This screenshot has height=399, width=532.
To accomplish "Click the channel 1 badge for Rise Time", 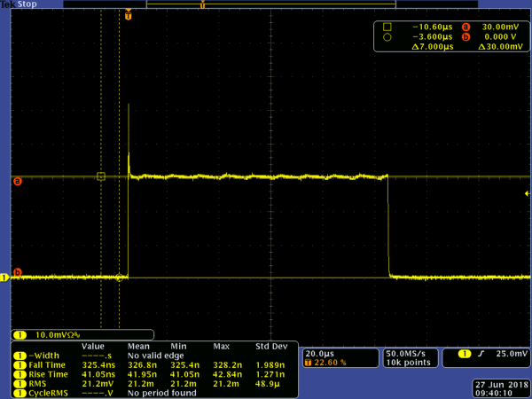I will pyautogui.click(x=20, y=374).
